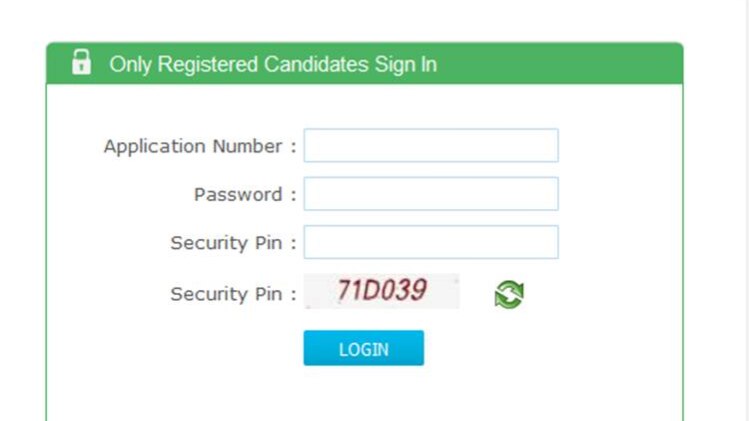Select the Security Pin entry field
The image size is (749, 421).
(x=430, y=242)
